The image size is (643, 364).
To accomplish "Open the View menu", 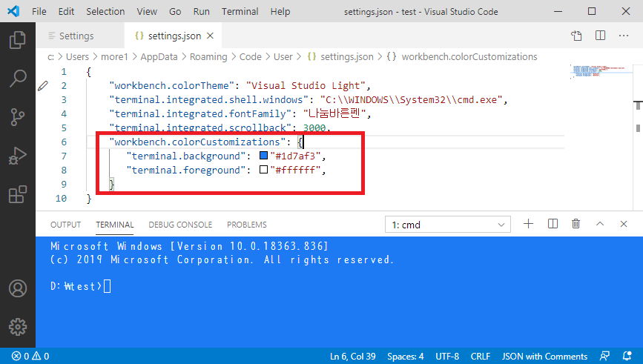I will click(x=147, y=11).
